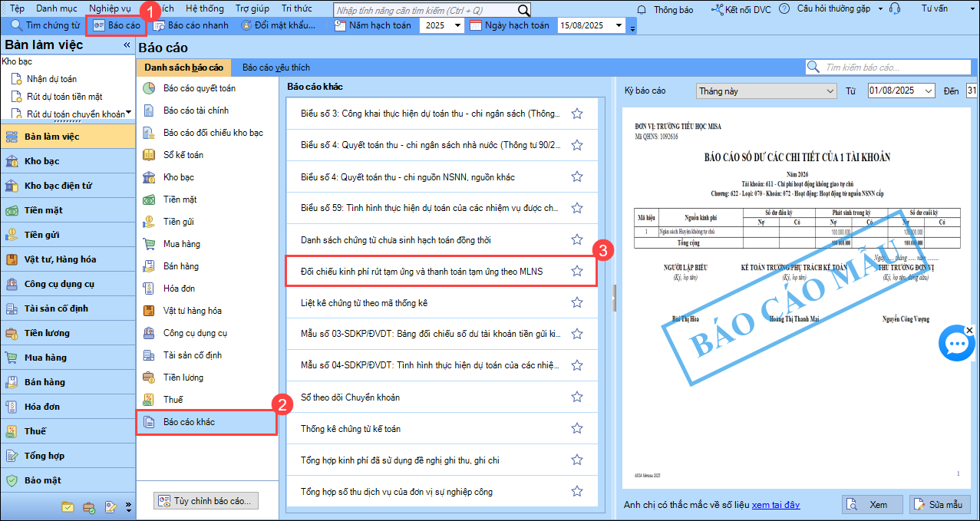Image resolution: width=980 pixels, height=521 pixels.
Task: Click the Báo cáo toolbar button
Action: pyautogui.click(x=117, y=25)
